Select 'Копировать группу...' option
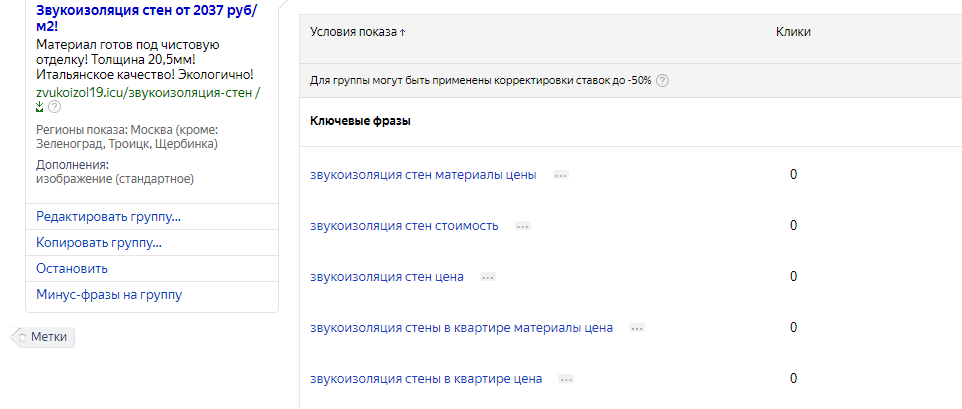The image size is (962, 409). pos(99,243)
